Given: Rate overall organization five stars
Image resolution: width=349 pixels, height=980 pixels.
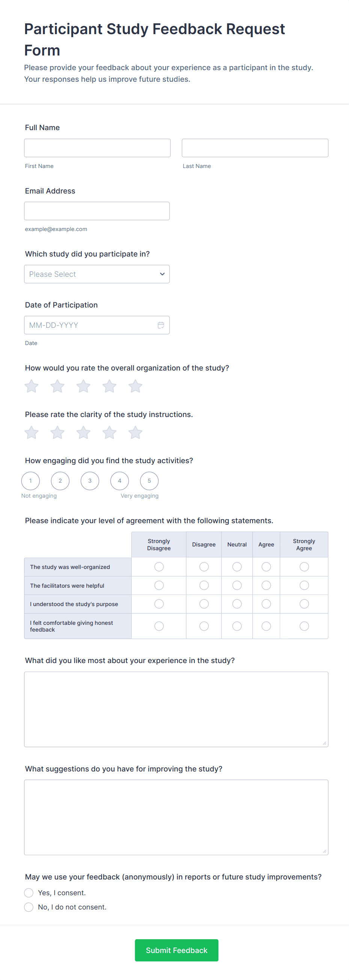Looking at the screenshot, I should click(135, 386).
